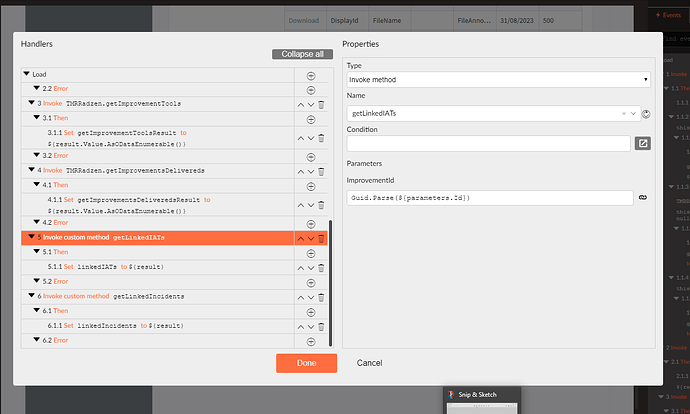Open the Type dropdown showing Invoke method
Image resolution: width=690 pixels, height=414 pixels.
(498, 80)
